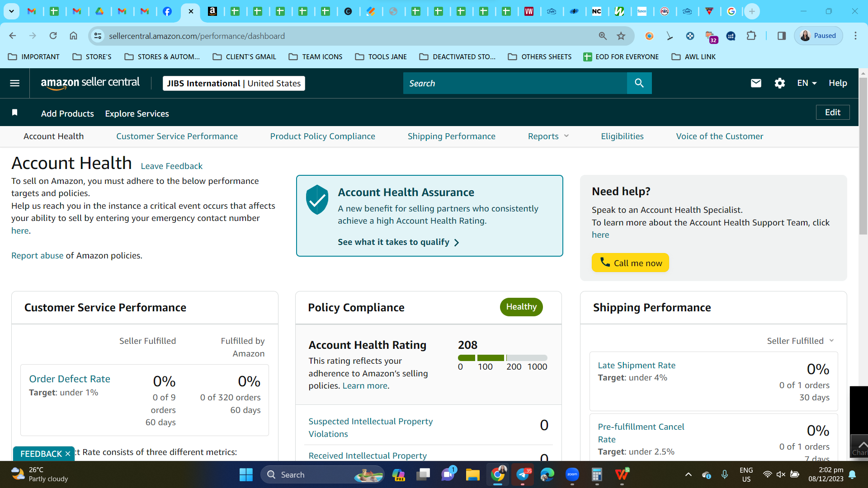The height and width of the screenshot is (488, 868).
Task: Click JIBS International account switcher
Action: coord(234,84)
